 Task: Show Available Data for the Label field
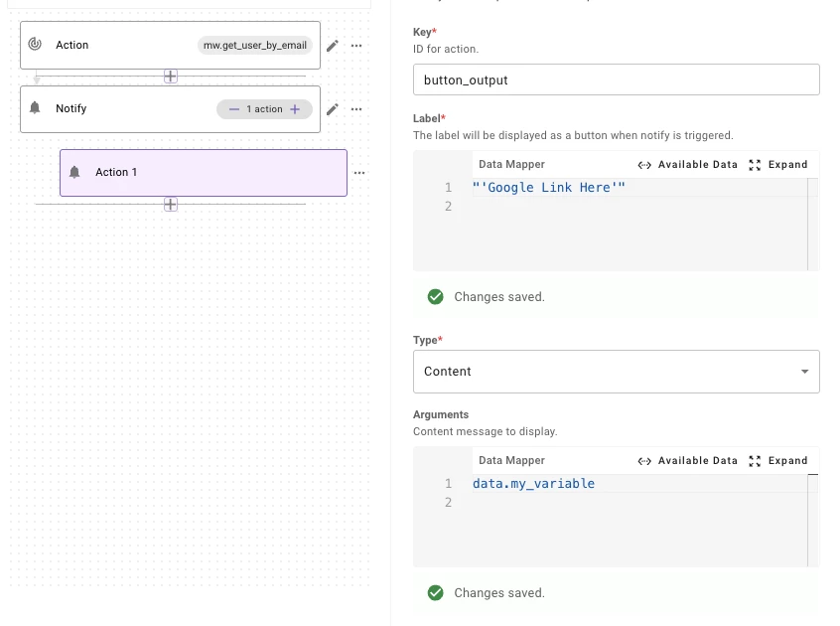pyautogui.click(x=688, y=165)
